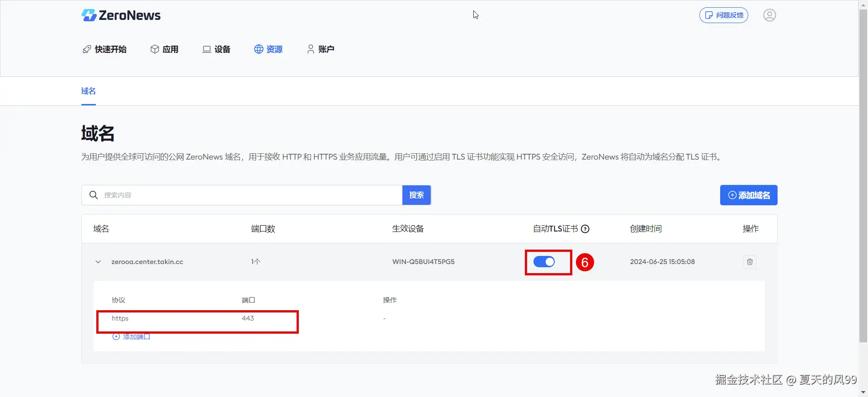This screenshot has width=868, height=397.
Task: Collapse the zerooa.center.takin.cc row
Action: point(98,262)
